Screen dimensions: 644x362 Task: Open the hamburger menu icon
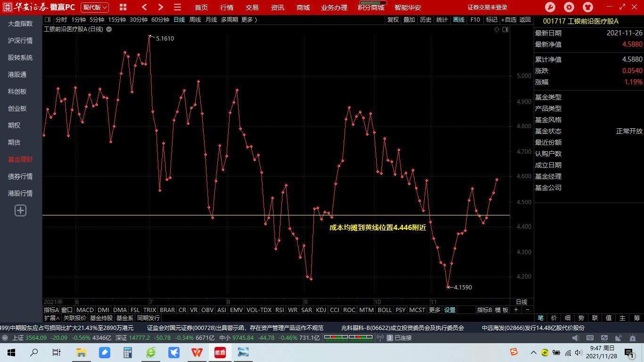[x=177, y=7]
